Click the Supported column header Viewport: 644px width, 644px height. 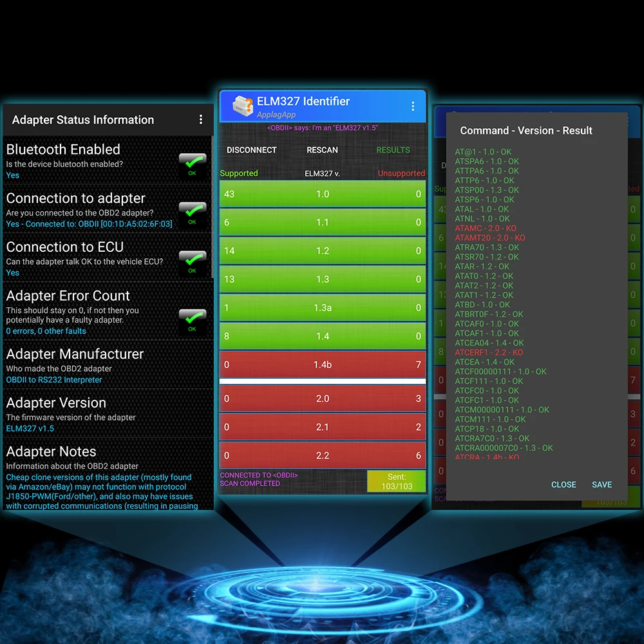pyautogui.click(x=239, y=173)
